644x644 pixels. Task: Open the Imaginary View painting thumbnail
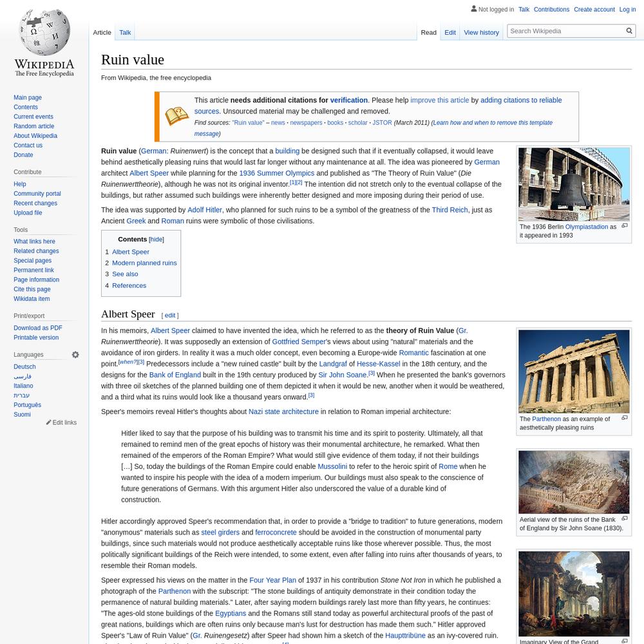click(x=574, y=594)
